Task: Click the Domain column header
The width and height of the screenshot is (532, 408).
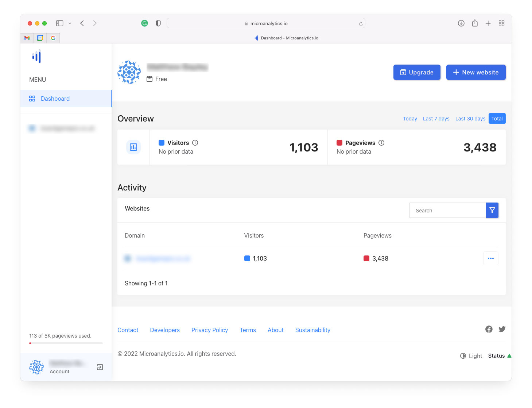Action: pos(135,235)
